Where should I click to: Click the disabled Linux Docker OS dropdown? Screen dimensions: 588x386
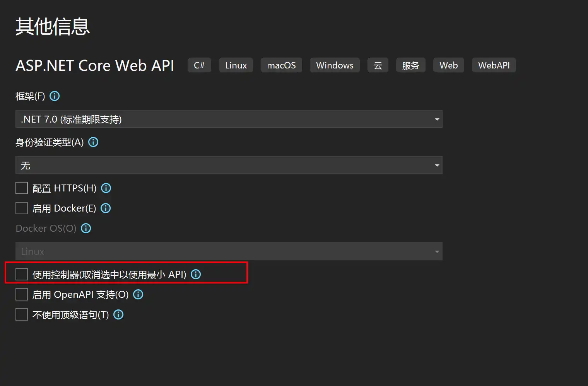pyautogui.click(x=229, y=251)
